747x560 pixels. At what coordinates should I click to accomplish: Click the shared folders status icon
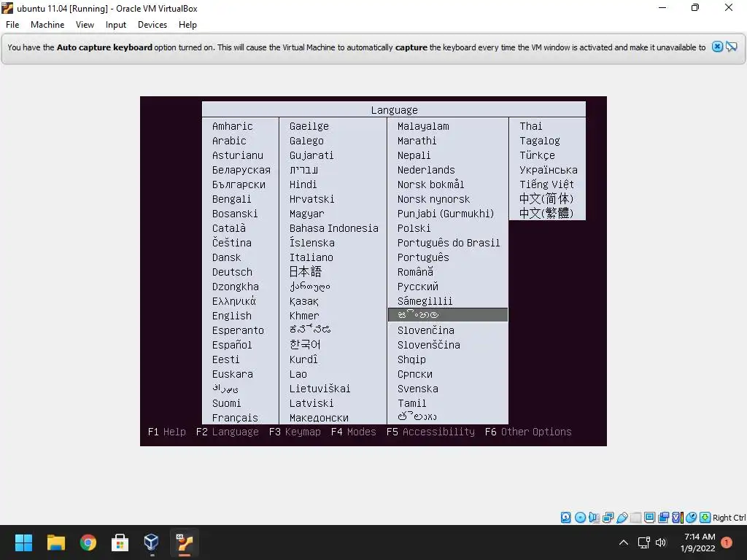635,518
